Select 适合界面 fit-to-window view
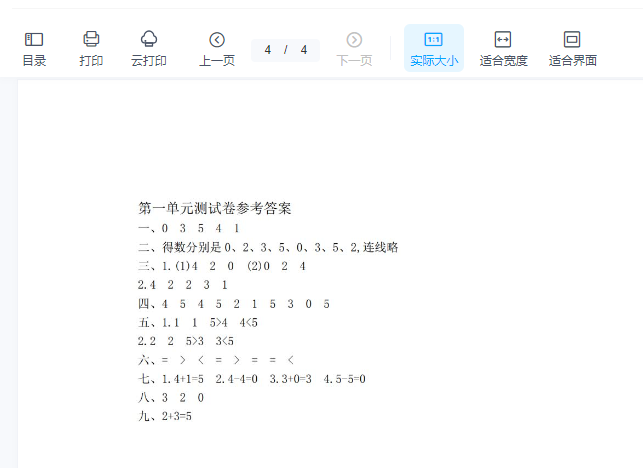The image size is (643, 468). (572, 48)
